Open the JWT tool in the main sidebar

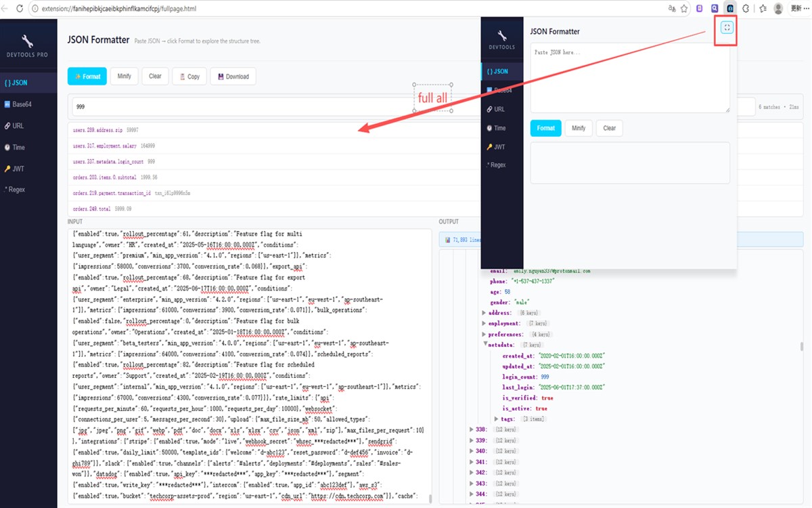click(28, 169)
